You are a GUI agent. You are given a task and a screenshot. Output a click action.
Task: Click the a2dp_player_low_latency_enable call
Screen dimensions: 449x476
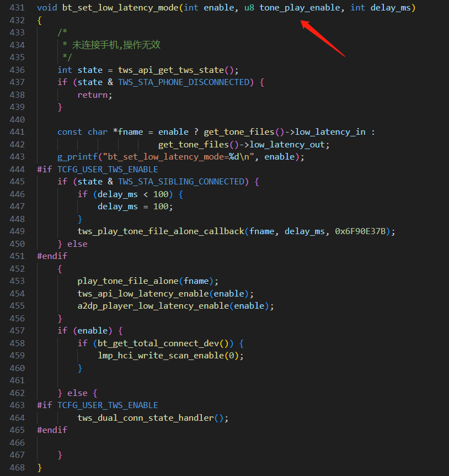[153, 306]
